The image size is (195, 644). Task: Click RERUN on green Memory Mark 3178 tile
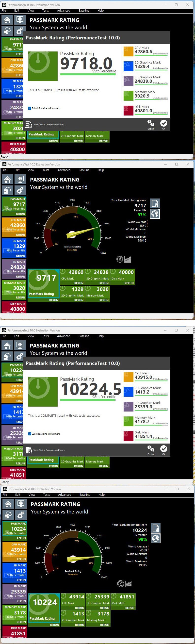[x=105, y=625]
